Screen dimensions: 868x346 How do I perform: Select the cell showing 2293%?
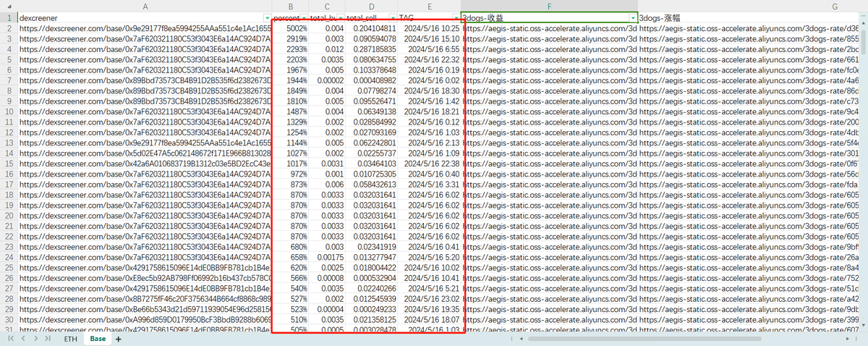(292, 48)
